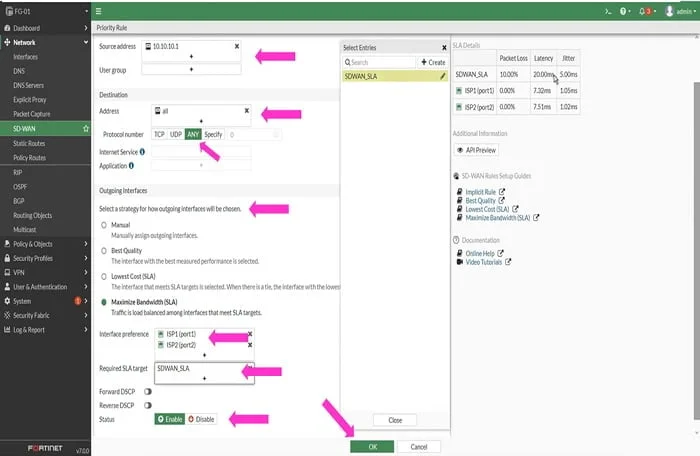
Task: Open the Best Quality setup guide link
Action: (480, 201)
